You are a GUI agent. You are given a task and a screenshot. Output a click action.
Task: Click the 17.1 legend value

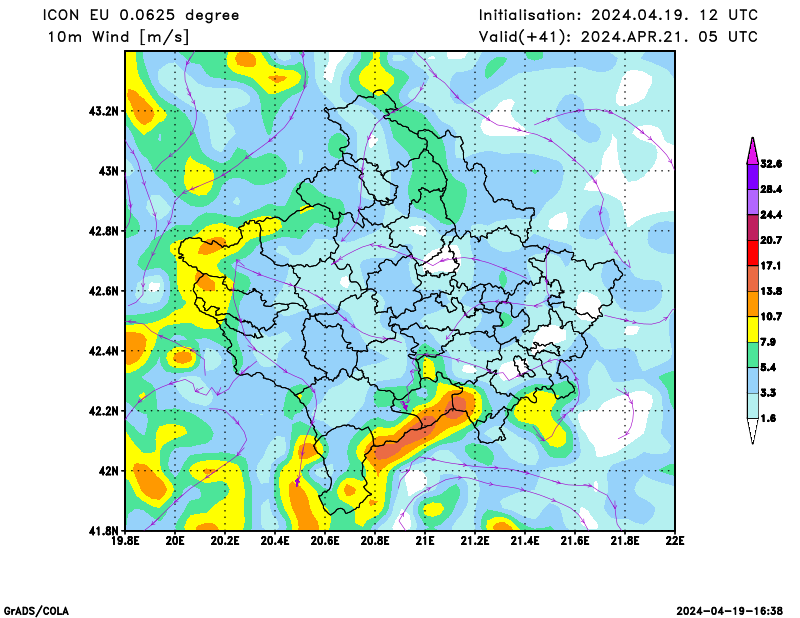[771, 266]
